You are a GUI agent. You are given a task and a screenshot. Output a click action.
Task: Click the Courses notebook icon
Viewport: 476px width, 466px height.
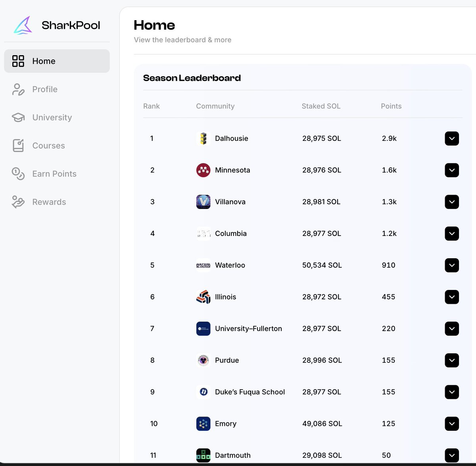click(18, 146)
